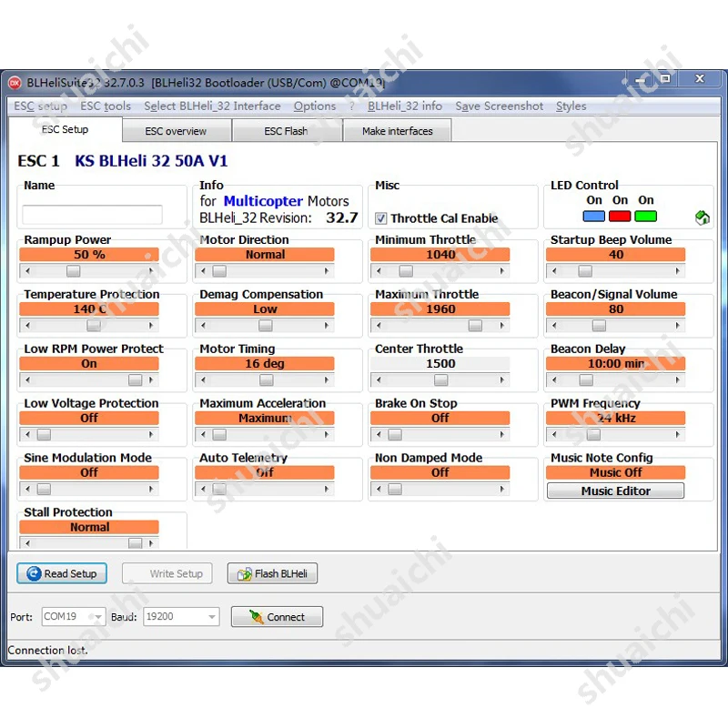The image size is (728, 728).
Task: Click the ESC Name input field
Action: point(93,215)
